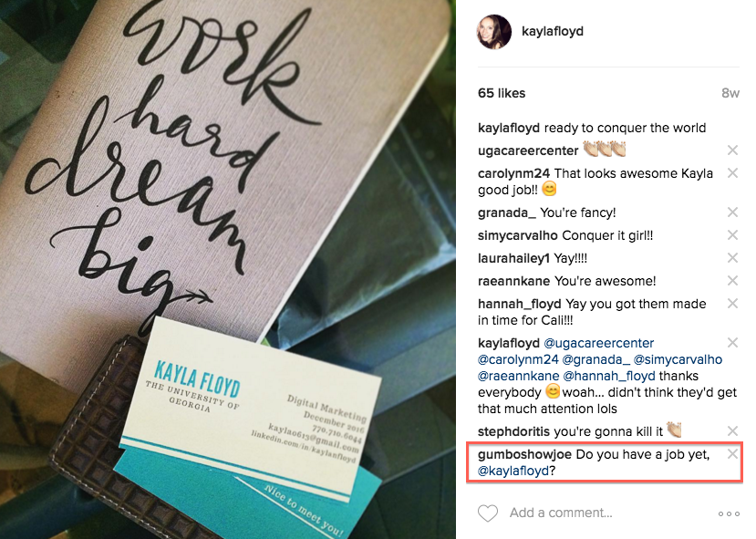This screenshot has height=539, width=756.
Task: Follow the @ugacareercenter mention link
Action: (x=599, y=343)
